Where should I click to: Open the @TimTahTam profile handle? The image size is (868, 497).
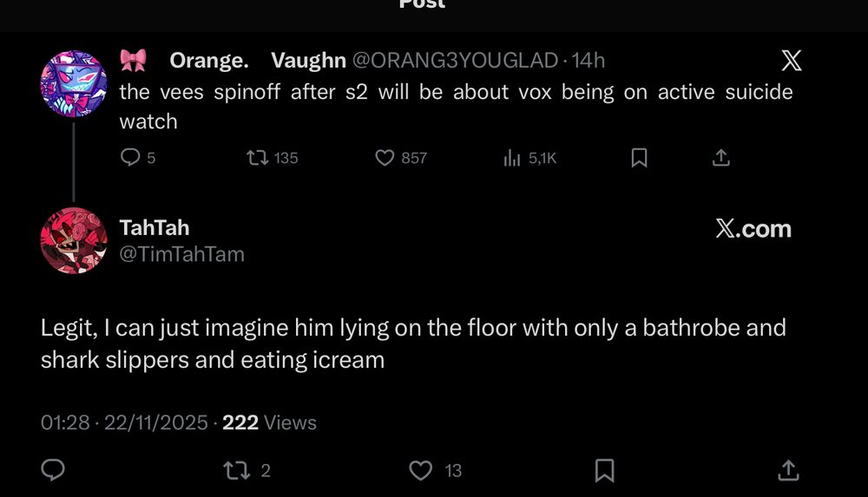point(181,254)
